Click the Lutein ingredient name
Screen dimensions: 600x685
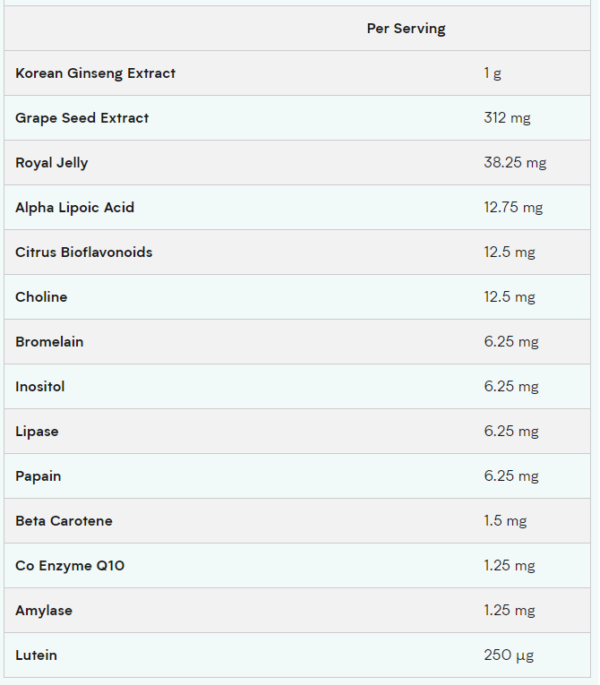[x=36, y=655]
